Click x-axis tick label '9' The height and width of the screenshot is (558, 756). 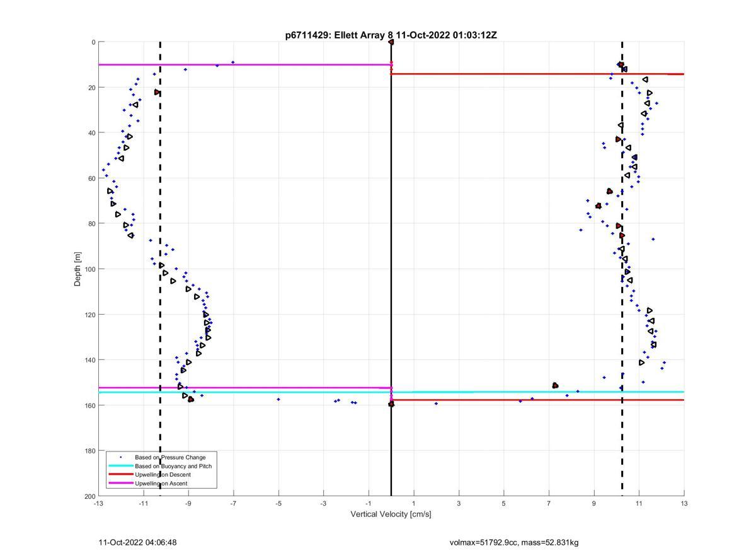(594, 503)
